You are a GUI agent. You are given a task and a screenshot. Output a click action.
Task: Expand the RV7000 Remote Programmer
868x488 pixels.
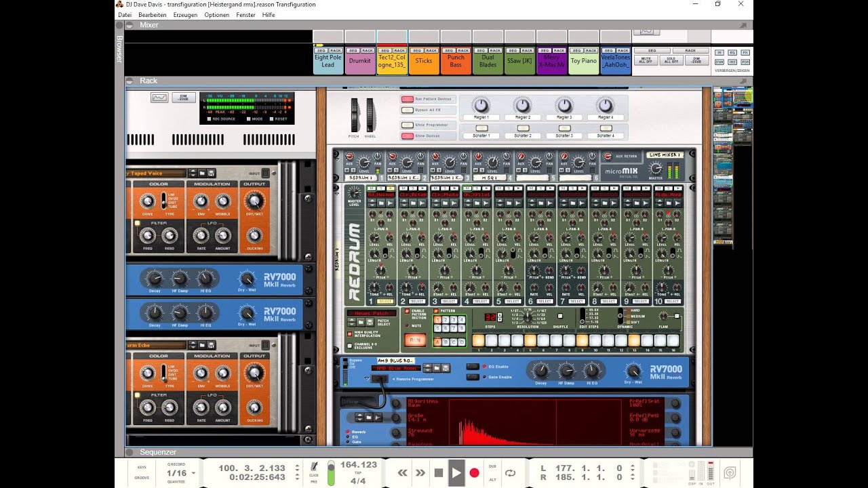pos(367,379)
